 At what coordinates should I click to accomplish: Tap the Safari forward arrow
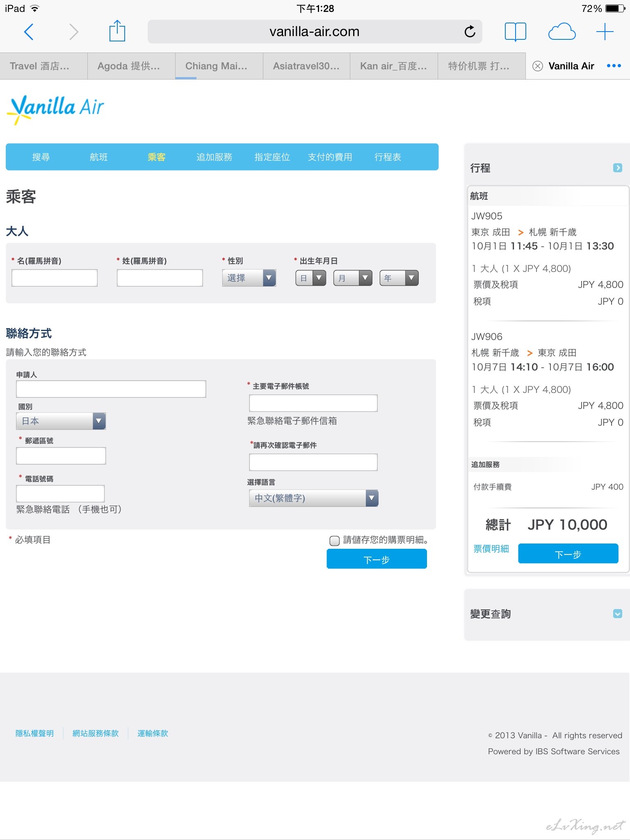point(73,32)
